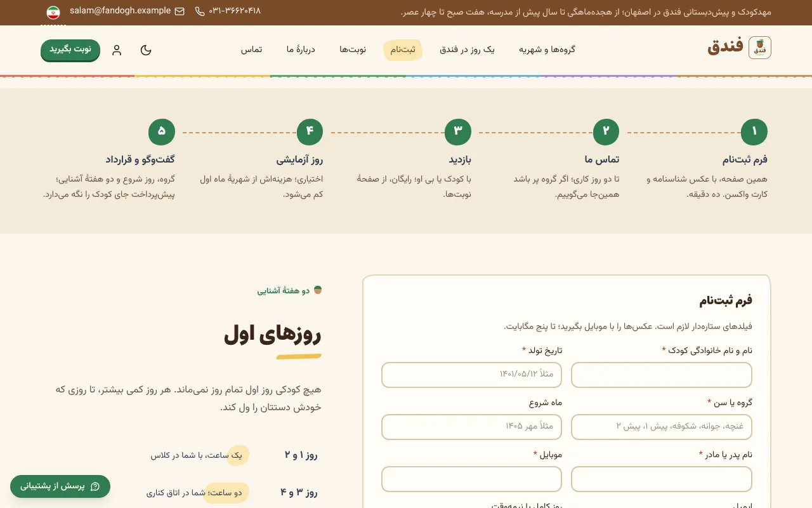Screen dimensions: 812x508
Task: Click the فرم ثبت‌نام form heading
Action: pyautogui.click(x=726, y=300)
